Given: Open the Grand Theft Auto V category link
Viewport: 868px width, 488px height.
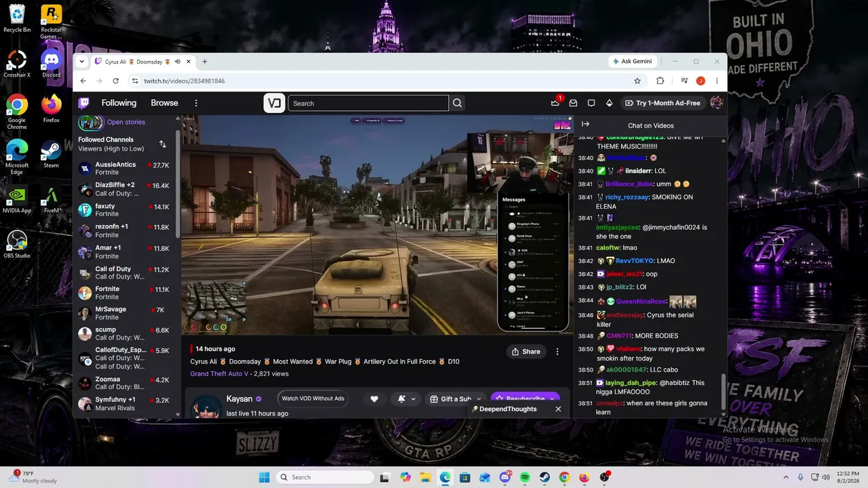Looking at the screenshot, I should pos(220,373).
